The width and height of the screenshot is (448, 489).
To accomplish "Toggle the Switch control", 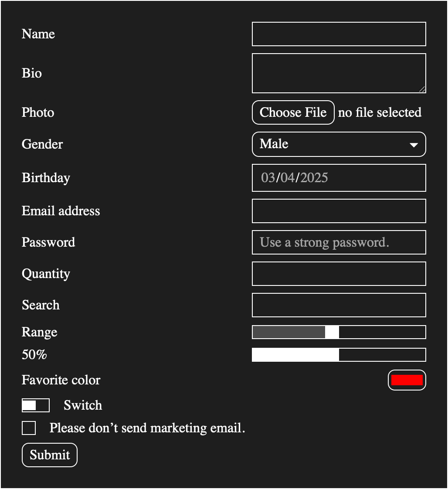I will click(x=35, y=405).
